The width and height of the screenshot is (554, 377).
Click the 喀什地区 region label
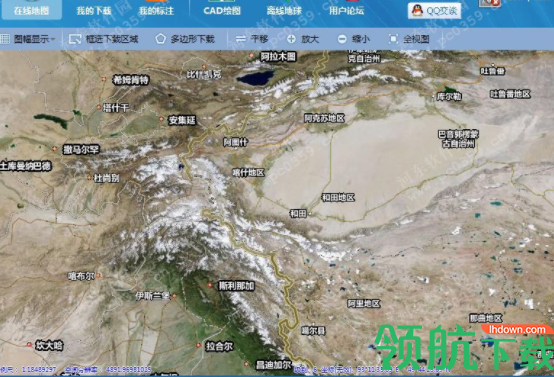[x=248, y=173]
